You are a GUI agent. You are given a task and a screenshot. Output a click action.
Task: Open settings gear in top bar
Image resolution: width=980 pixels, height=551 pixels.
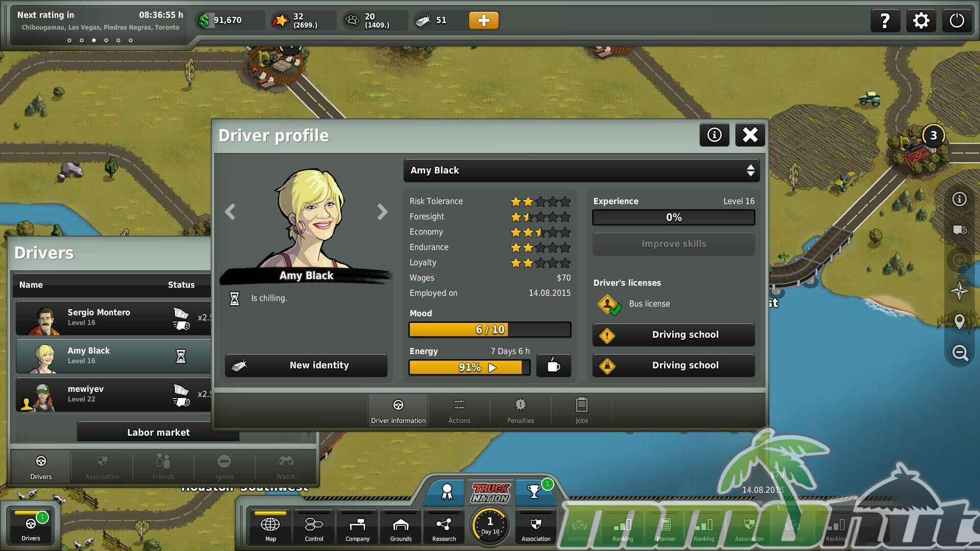(x=921, y=21)
